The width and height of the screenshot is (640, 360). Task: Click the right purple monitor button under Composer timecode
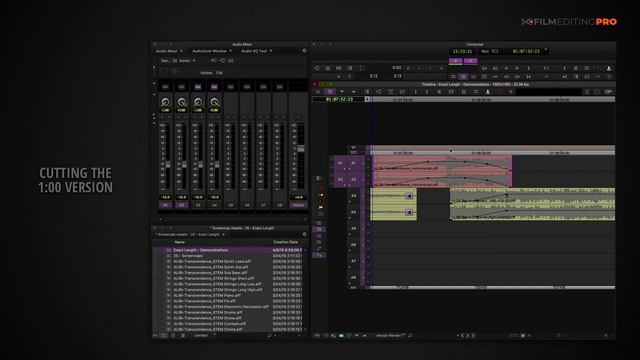coord(470,60)
